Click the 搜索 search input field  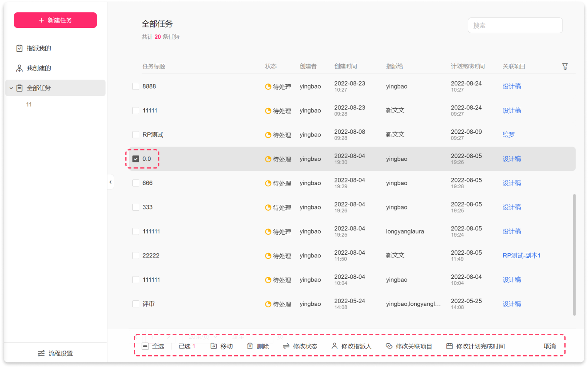pyautogui.click(x=515, y=26)
